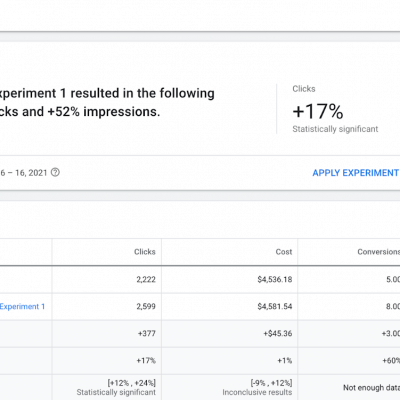400x400 pixels.
Task: Sort by the Clicks column header
Action: [145, 252]
